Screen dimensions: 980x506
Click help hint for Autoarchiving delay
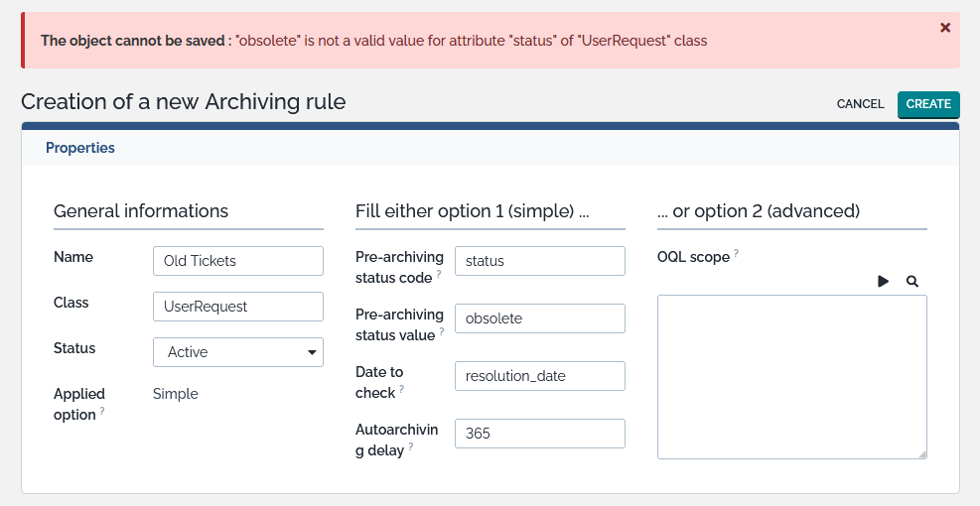411,447
